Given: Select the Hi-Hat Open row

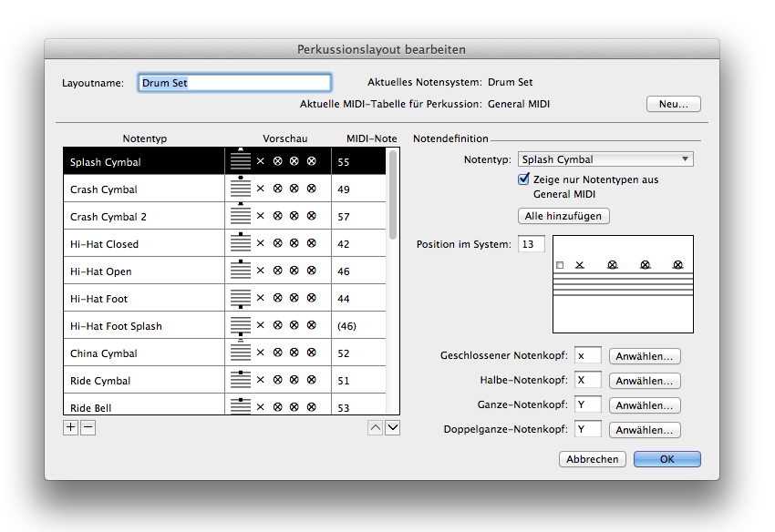Looking at the screenshot, I should [x=224, y=271].
